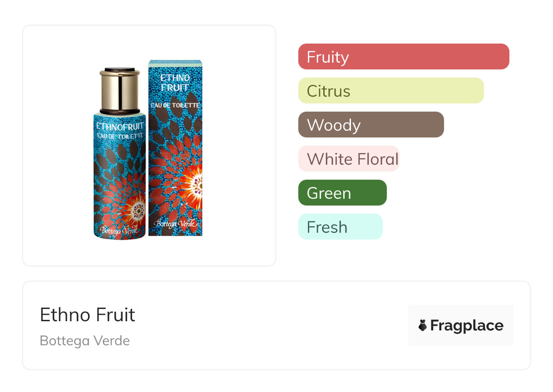Click the brown Woody accord bar
Image resolution: width=553 pixels, height=392 pixels.
(x=370, y=125)
